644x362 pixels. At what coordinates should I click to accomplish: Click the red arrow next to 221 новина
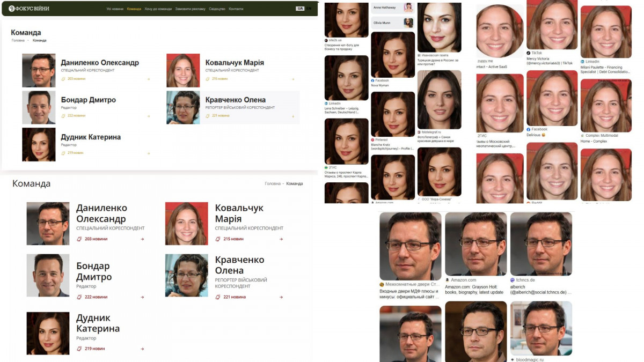(x=281, y=297)
